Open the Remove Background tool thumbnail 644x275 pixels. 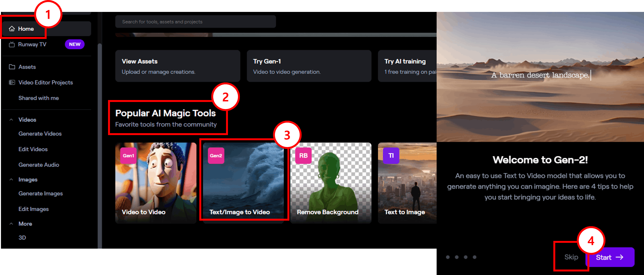(331, 183)
